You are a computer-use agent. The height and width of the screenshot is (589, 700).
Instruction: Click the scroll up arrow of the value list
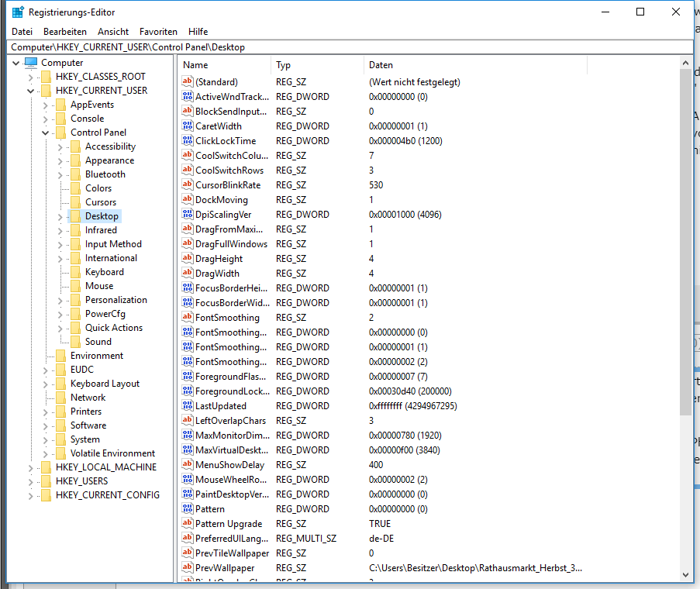point(686,64)
